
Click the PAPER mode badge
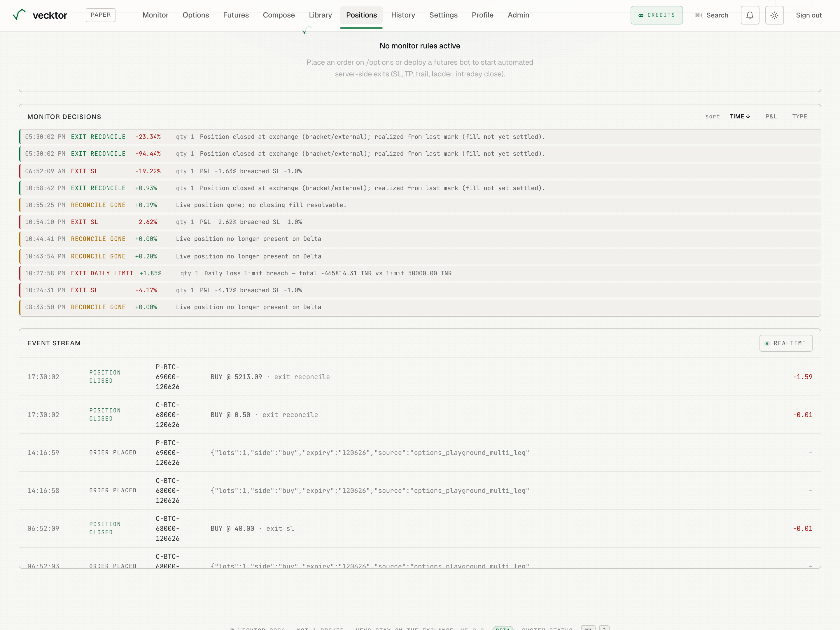101,15
